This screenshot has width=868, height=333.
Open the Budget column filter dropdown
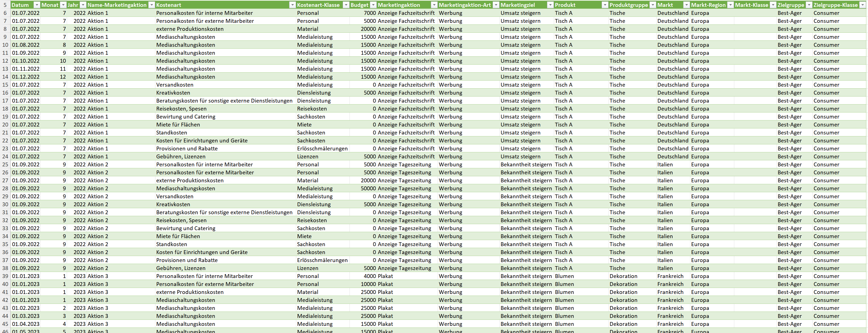click(373, 5)
